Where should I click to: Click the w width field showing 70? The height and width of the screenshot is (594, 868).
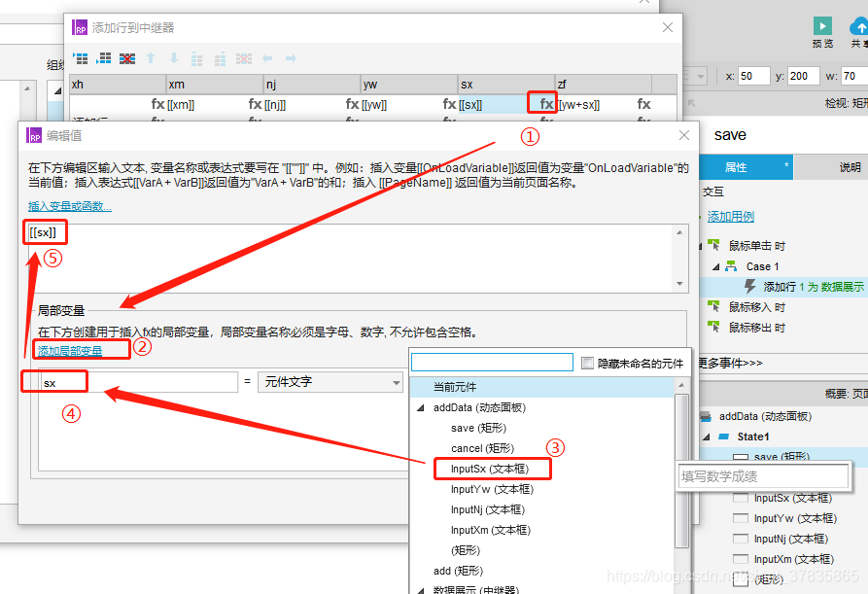tap(854, 76)
